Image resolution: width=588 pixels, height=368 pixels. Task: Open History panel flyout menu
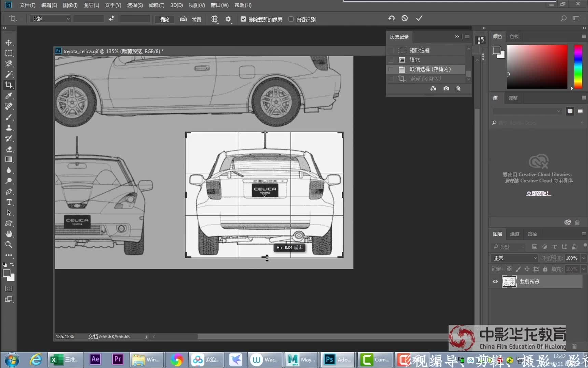click(467, 36)
